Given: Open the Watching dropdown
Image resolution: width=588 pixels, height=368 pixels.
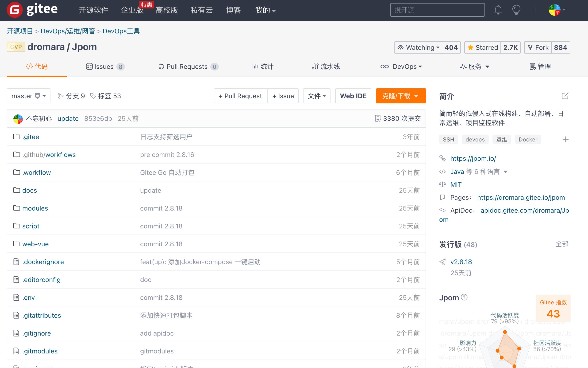Looking at the screenshot, I should 418,47.
